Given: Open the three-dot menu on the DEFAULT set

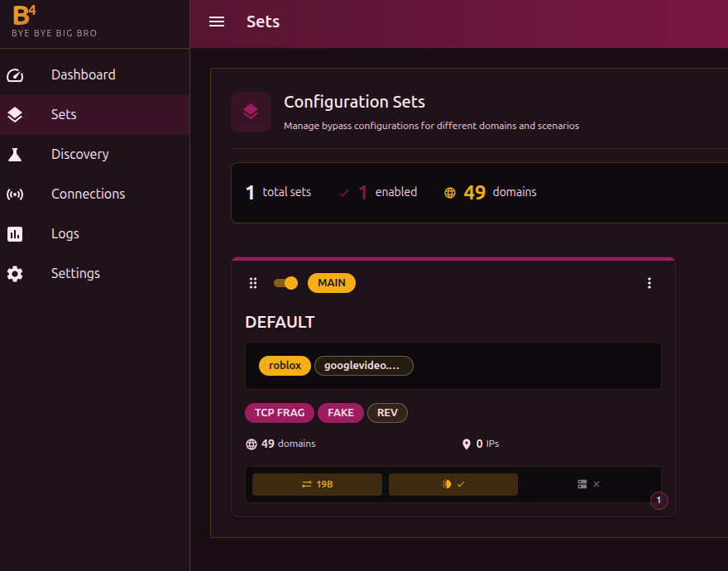Looking at the screenshot, I should (x=649, y=283).
